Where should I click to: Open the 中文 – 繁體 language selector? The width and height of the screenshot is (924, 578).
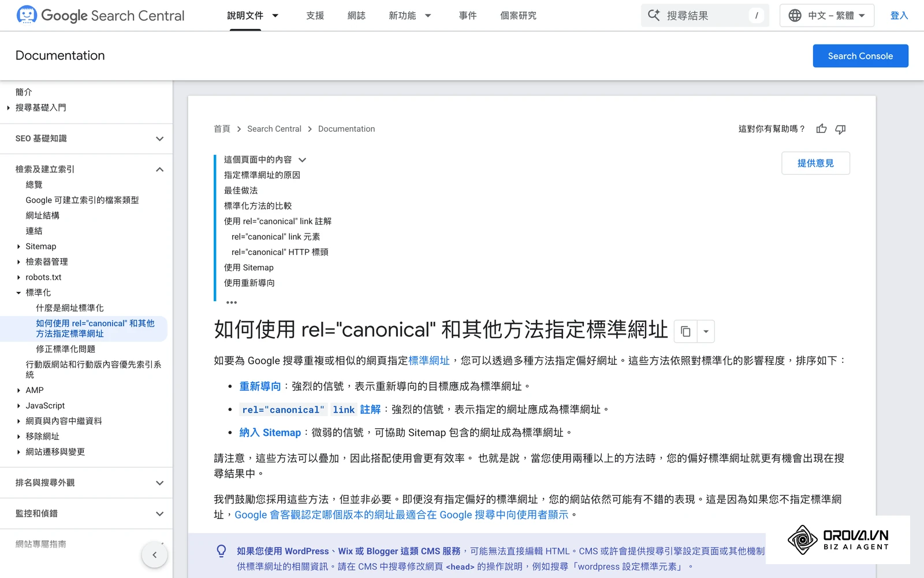coord(827,16)
